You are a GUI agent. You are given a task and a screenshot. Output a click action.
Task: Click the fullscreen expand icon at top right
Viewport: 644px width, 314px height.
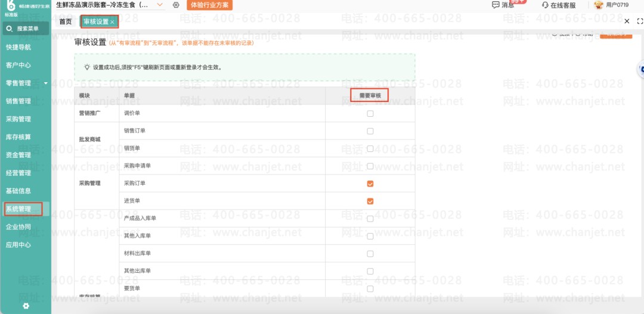(639, 21)
